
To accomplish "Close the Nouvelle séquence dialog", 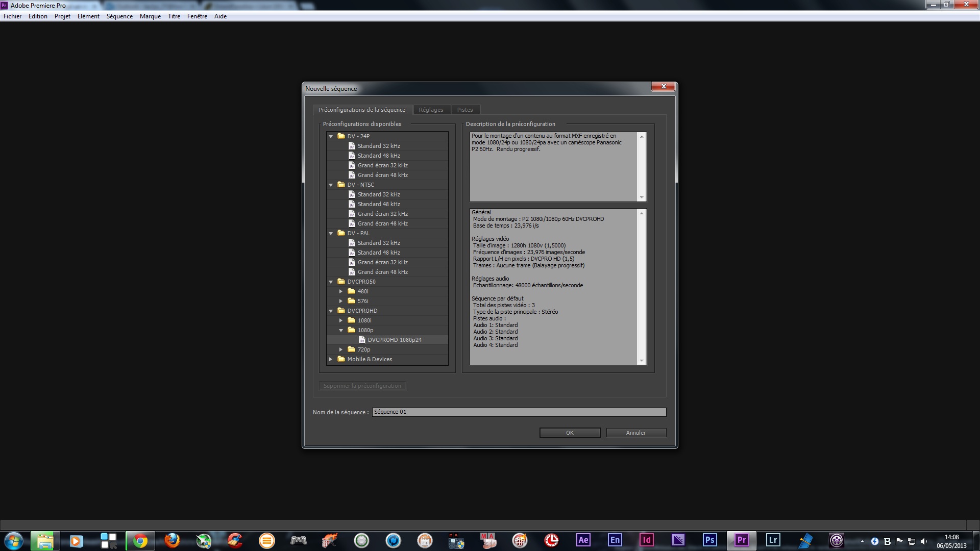I will 664,86.
